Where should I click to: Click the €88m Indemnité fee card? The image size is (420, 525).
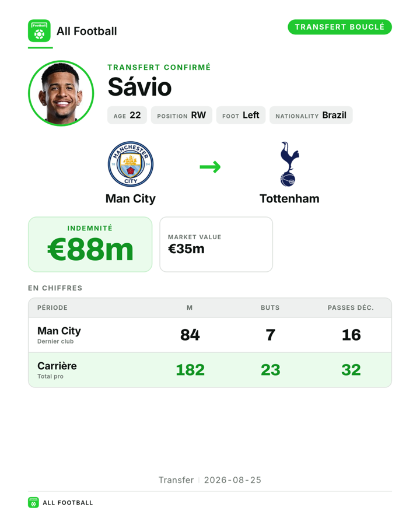tap(90, 244)
